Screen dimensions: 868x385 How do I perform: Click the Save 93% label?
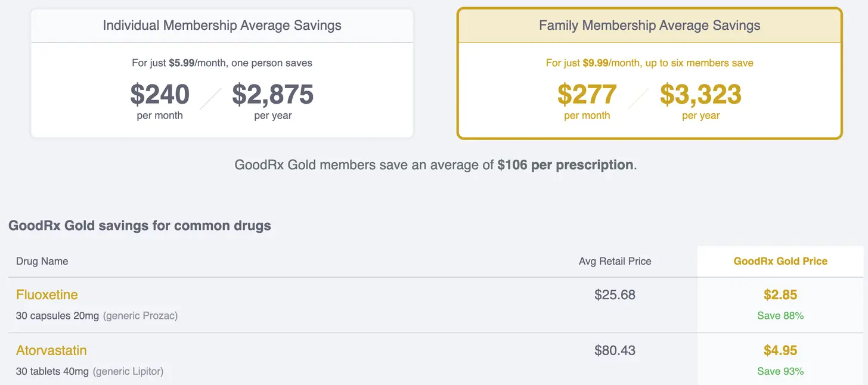click(x=780, y=371)
